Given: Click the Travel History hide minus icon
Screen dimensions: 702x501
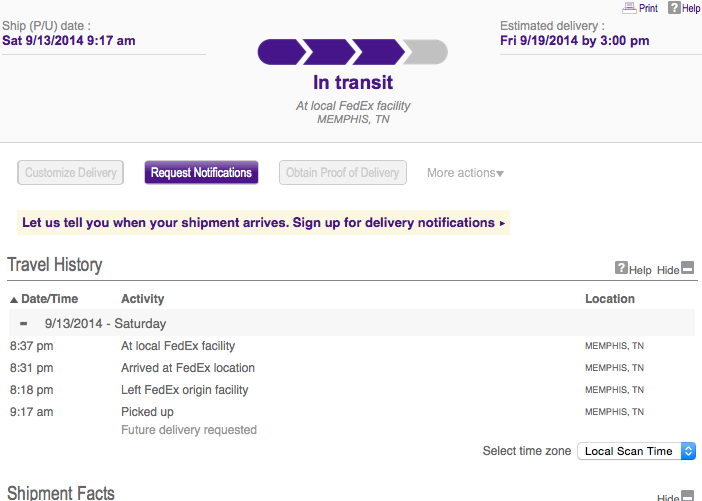Looking at the screenshot, I should coord(687,269).
